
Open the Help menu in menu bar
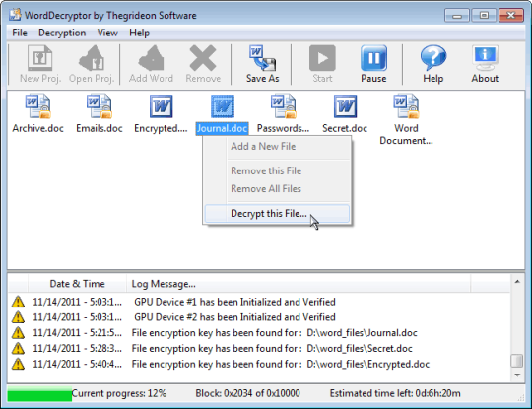pyautogui.click(x=140, y=33)
